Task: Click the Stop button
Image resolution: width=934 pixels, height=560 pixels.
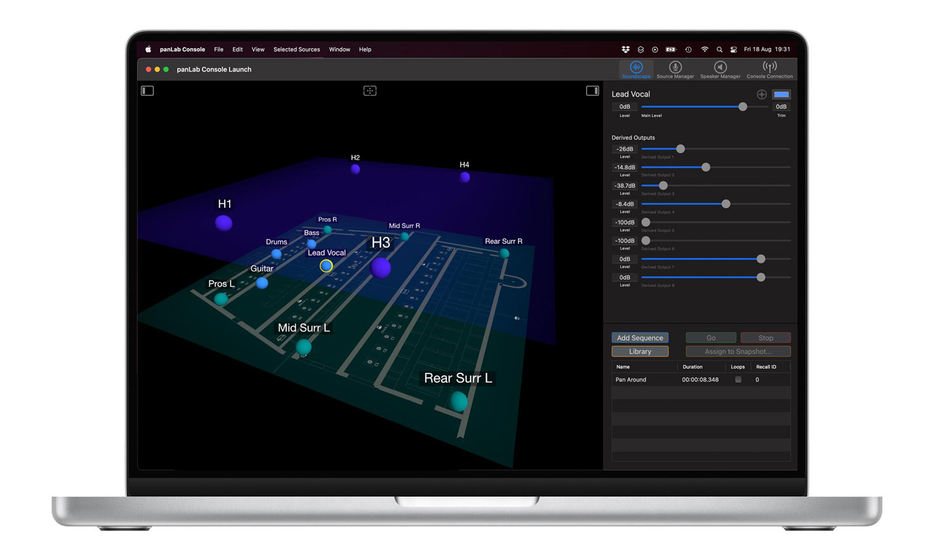Action: pos(766,338)
